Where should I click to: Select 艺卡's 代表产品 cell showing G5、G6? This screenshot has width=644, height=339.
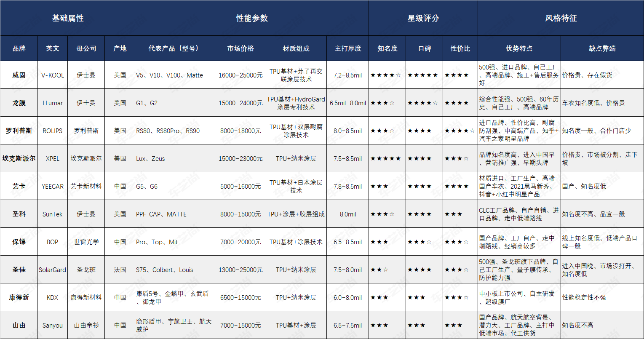pos(174,185)
